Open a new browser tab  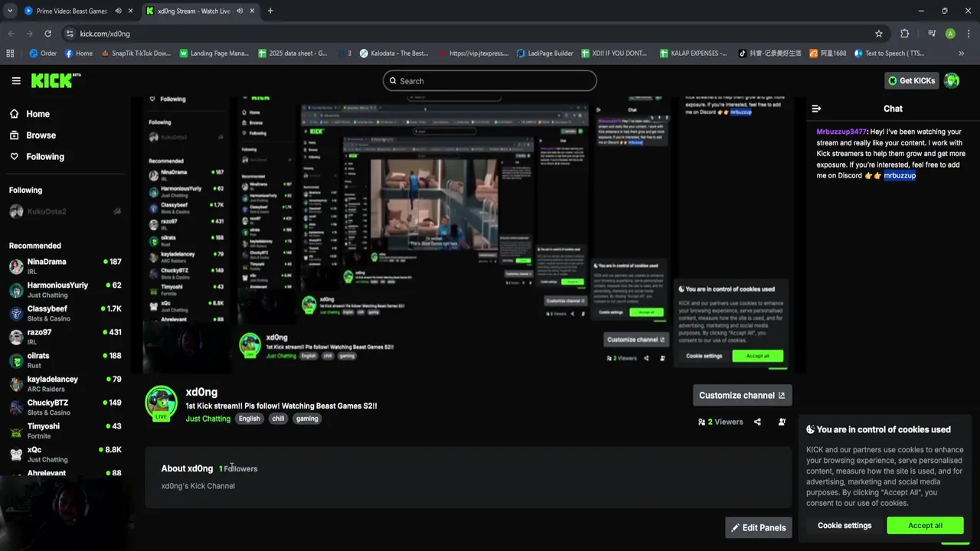[270, 11]
